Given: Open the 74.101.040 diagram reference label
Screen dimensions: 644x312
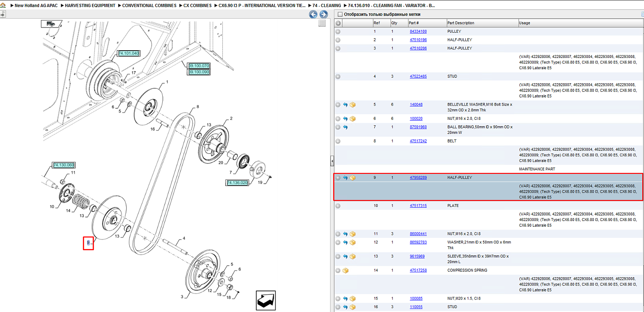Looking at the screenshot, I should point(128,54).
